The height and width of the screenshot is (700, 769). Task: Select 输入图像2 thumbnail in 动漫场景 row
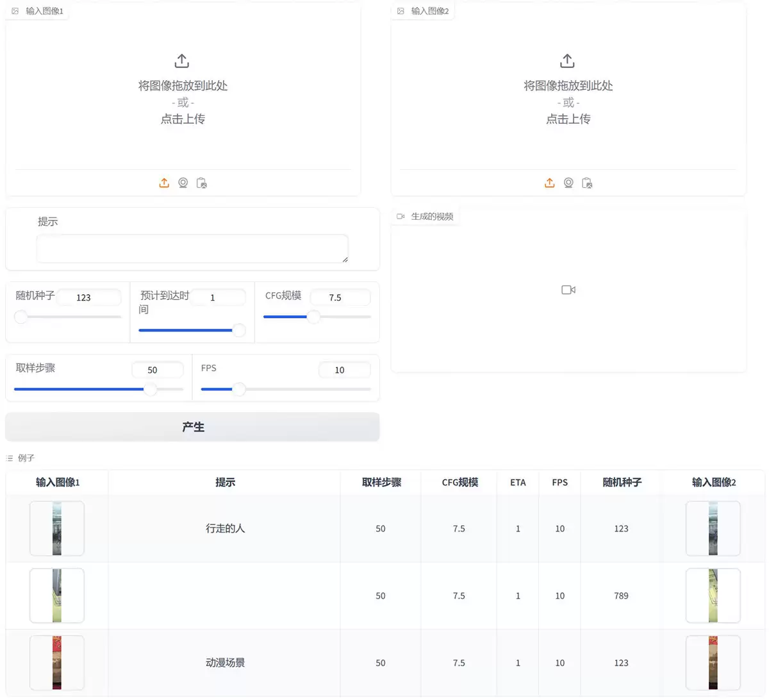713,663
